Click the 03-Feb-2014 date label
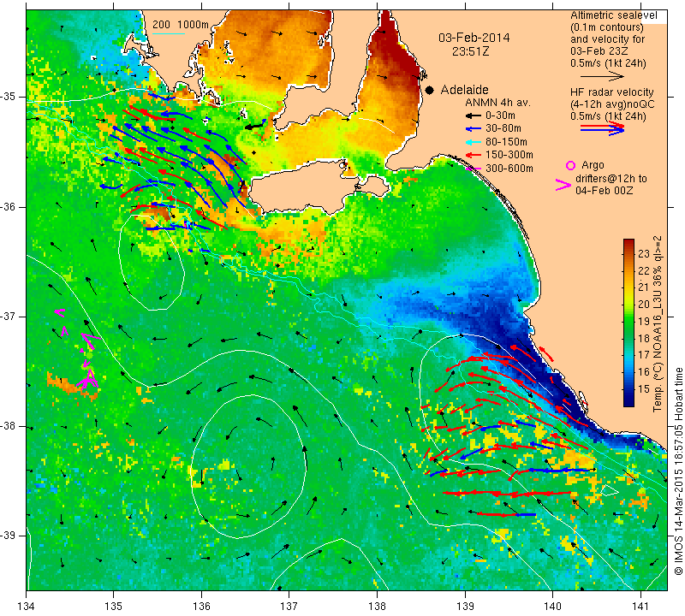 click(x=474, y=38)
